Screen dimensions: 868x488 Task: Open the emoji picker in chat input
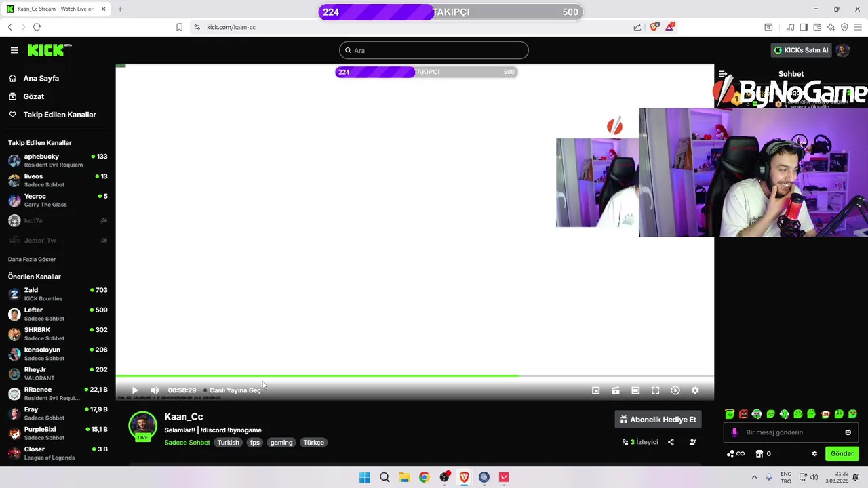[848, 432]
